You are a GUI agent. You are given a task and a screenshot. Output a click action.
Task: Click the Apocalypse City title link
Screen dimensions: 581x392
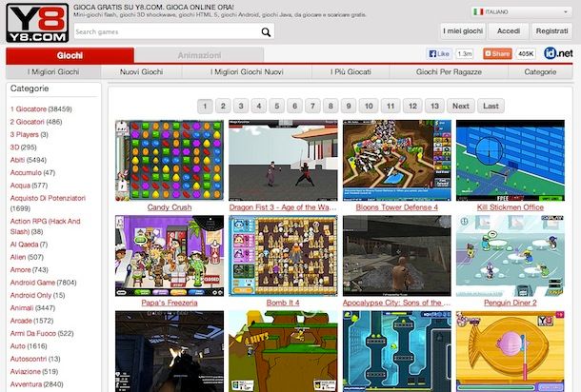396,303
